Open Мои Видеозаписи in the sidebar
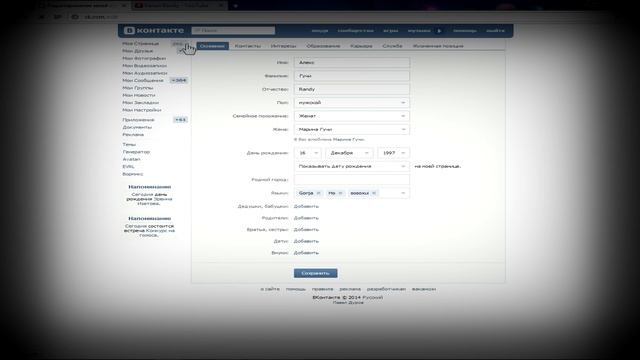Screen dimensions: 640x360 pos(144,66)
